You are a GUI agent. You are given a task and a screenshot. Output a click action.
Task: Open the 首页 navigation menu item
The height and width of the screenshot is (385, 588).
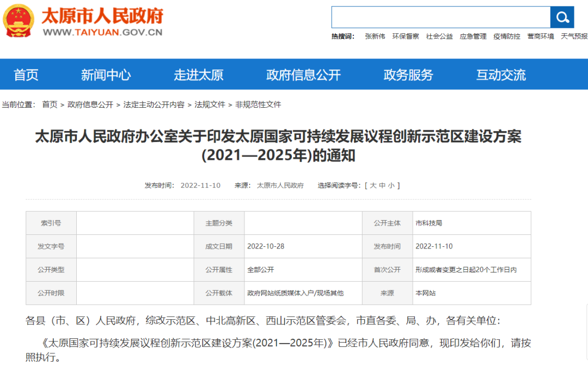(x=26, y=75)
